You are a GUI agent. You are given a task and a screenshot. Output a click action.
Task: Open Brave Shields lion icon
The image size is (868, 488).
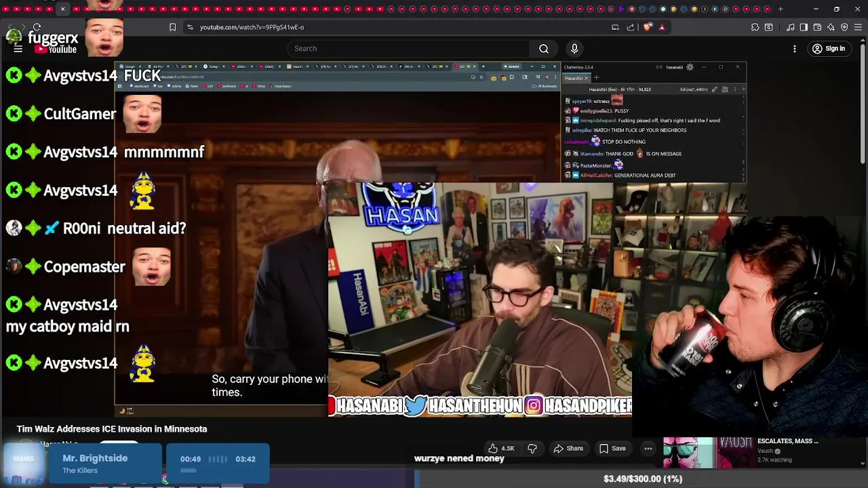point(647,27)
